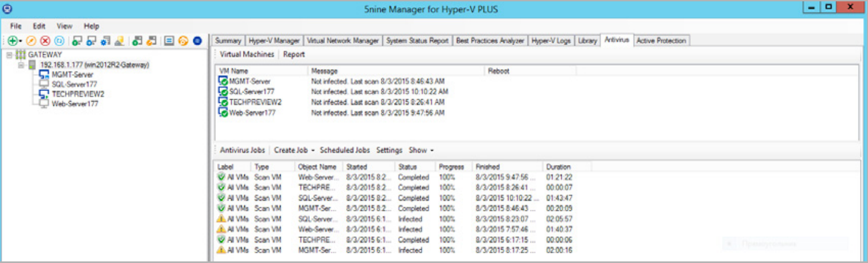
Task: Select TECHPREVIEW2 in the server tree
Action: tap(78, 94)
